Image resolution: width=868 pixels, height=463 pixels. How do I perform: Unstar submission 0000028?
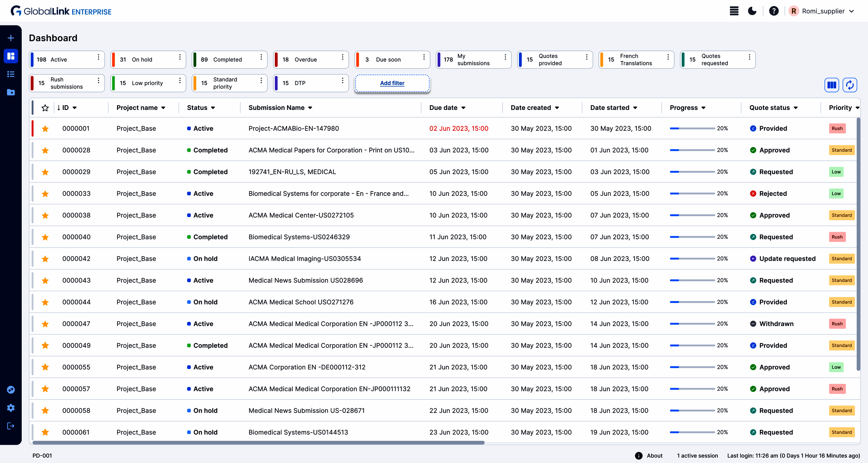pos(45,150)
